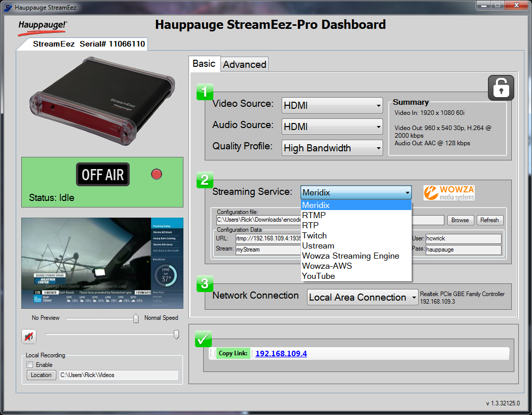532x415 pixels.
Task: Click the step 3 Network Connection badge
Action: [x=205, y=283]
